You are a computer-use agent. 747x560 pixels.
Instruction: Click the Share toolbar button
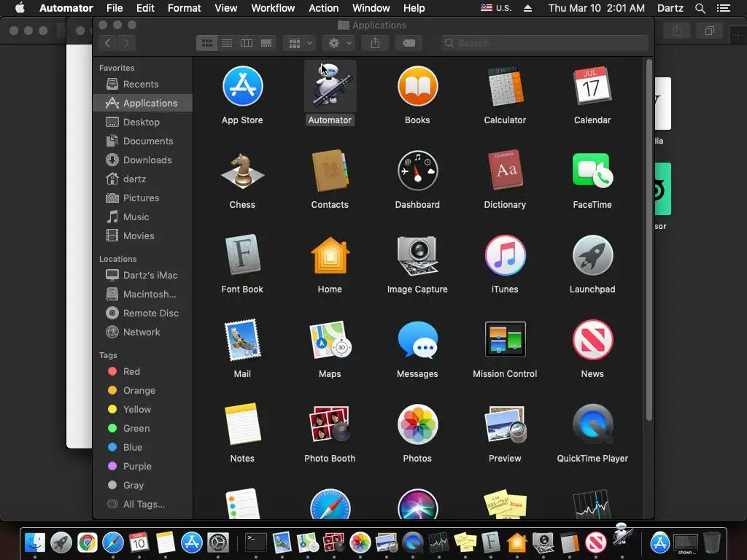(376, 43)
